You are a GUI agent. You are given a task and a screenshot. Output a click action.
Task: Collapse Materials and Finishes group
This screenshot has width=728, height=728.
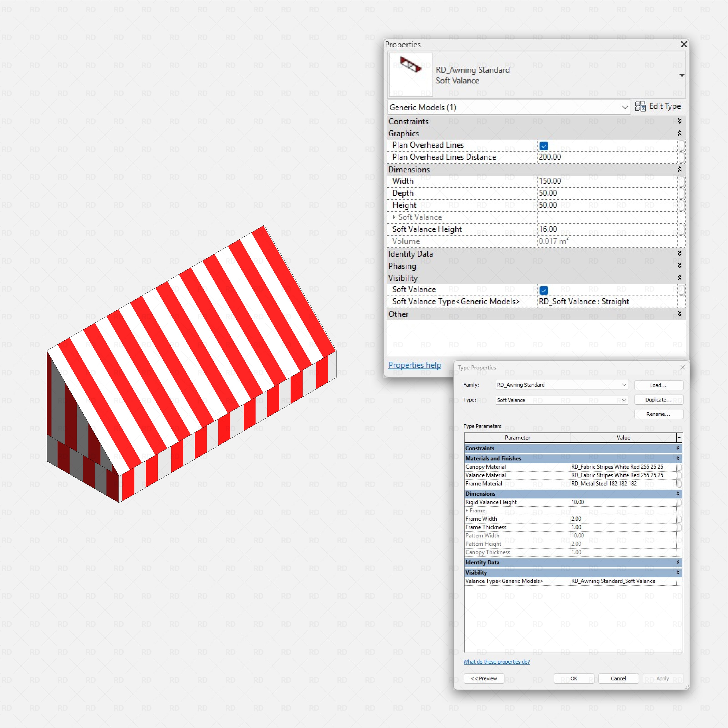click(677, 459)
